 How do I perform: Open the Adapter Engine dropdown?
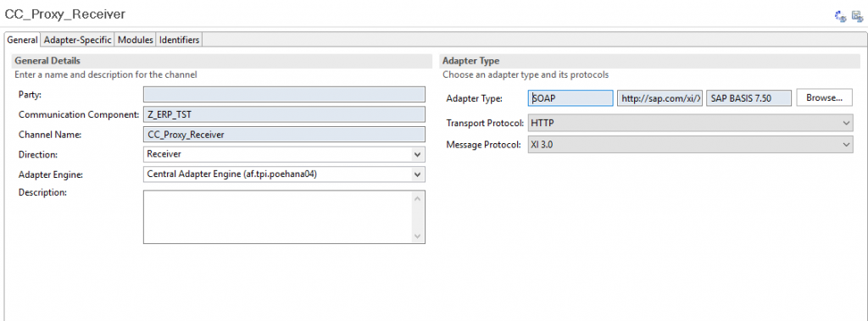pyautogui.click(x=284, y=174)
